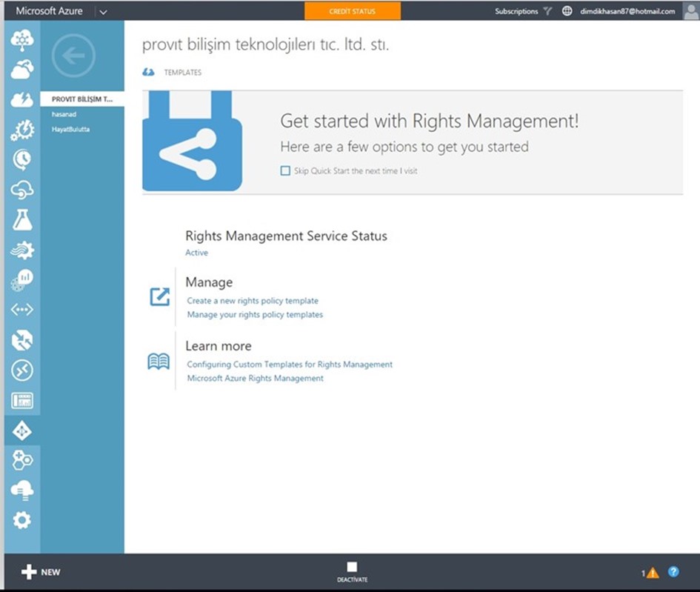700x592 pixels.
Task: Open Traffic Manager octagon arrows icon
Action: [x=22, y=340]
